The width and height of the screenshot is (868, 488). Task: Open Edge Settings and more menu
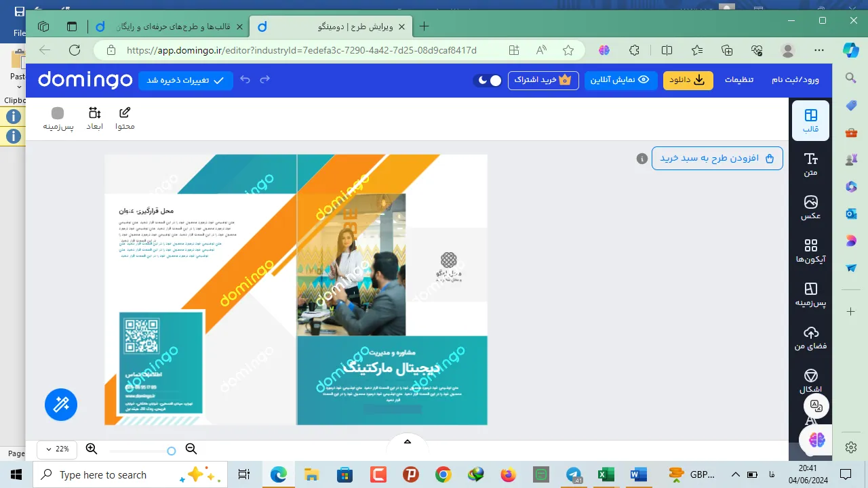818,50
